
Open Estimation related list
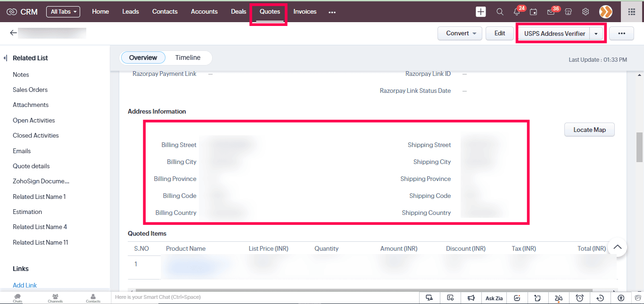click(x=27, y=212)
